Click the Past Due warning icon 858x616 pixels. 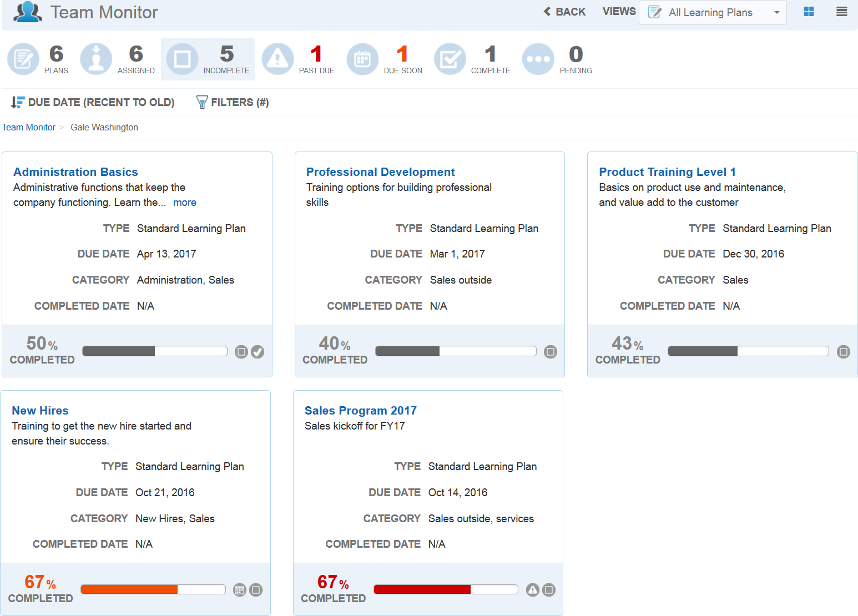278,59
